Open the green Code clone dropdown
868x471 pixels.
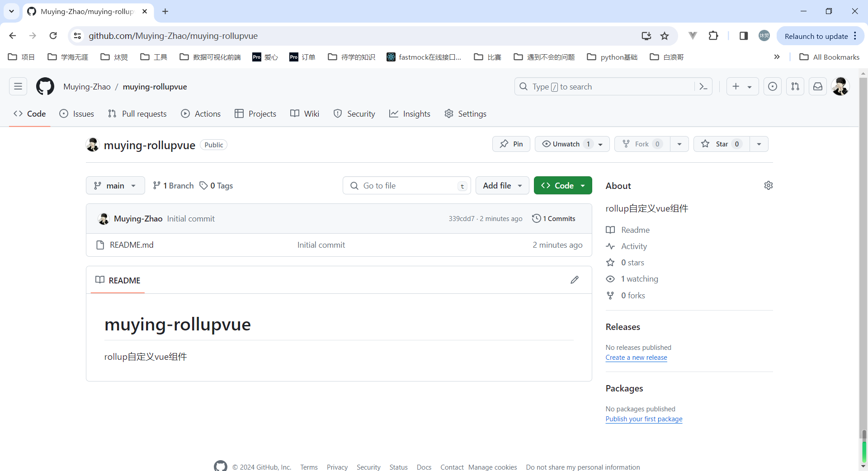coord(563,185)
